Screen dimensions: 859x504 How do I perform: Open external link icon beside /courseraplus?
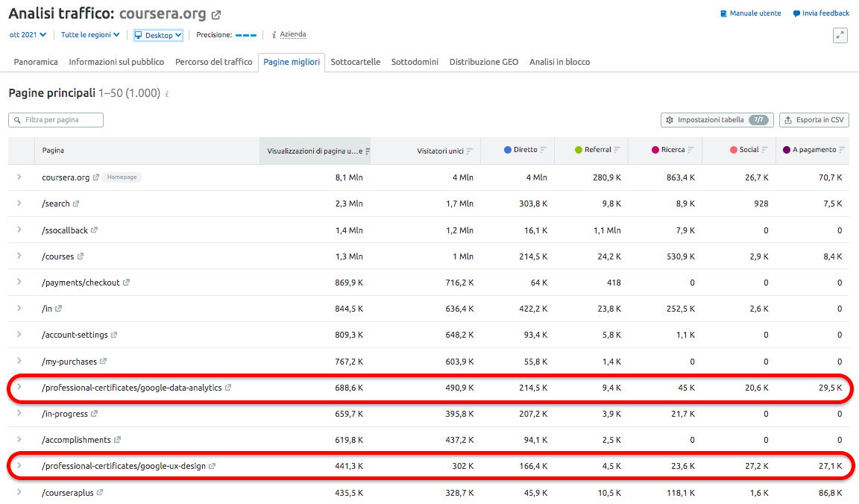tap(100, 493)
